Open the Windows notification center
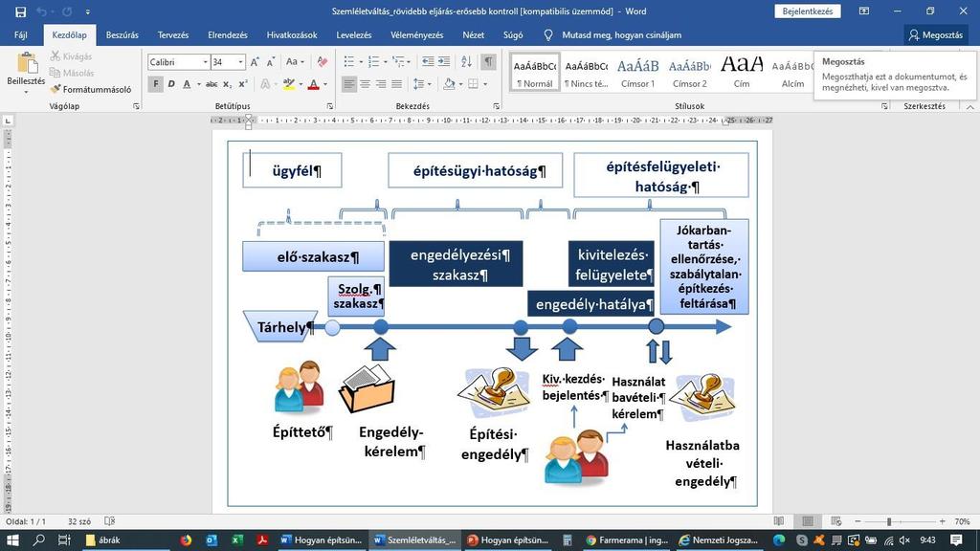Image resolution: width=980 pixels, height=551 pixels. click(956, 540)
